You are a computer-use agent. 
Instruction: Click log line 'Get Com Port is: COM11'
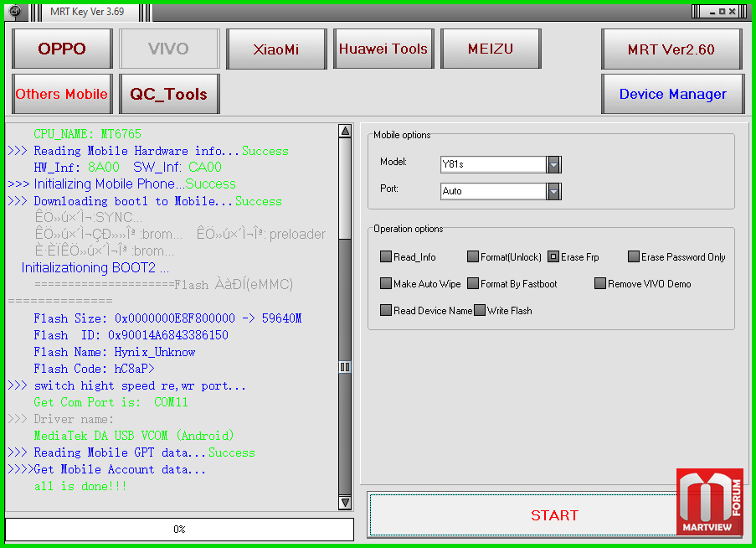click(x=111, y=402)
